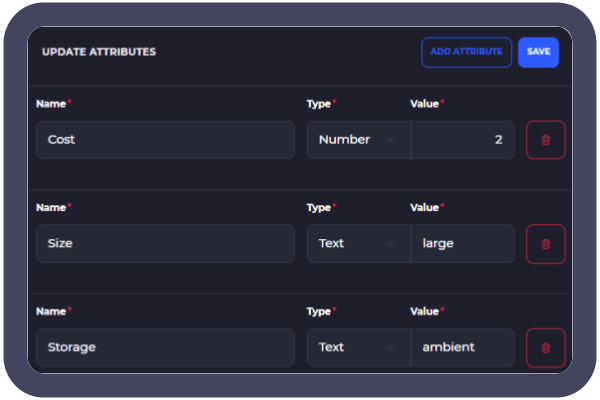The width and height of the screenshot is (600, 400).
Task: Focus the Storage name input field
Action: [x=165, y=348]
